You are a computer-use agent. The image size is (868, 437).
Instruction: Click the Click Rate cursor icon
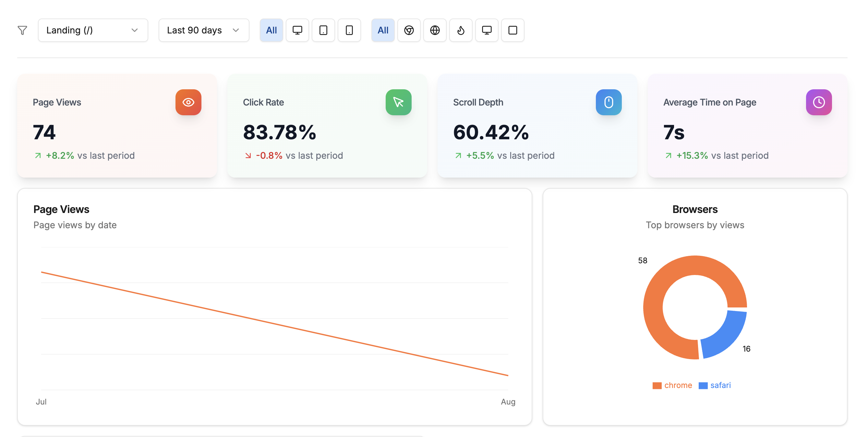pos(398,102)
